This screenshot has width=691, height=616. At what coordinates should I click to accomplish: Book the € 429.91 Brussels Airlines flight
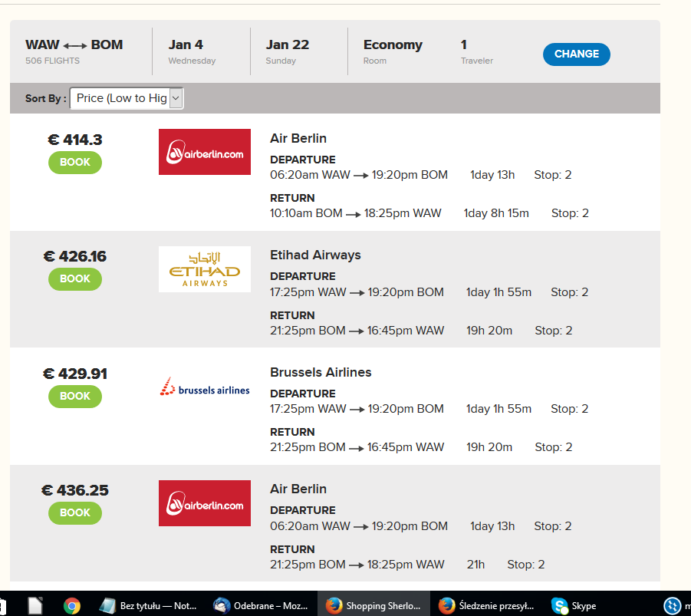pyautogui.click(x=75, y=397)
